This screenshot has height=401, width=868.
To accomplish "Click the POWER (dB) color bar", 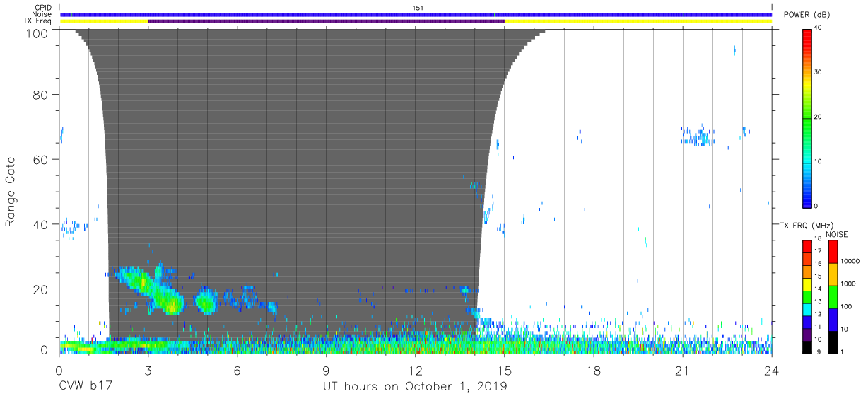I will click(807, 118).
